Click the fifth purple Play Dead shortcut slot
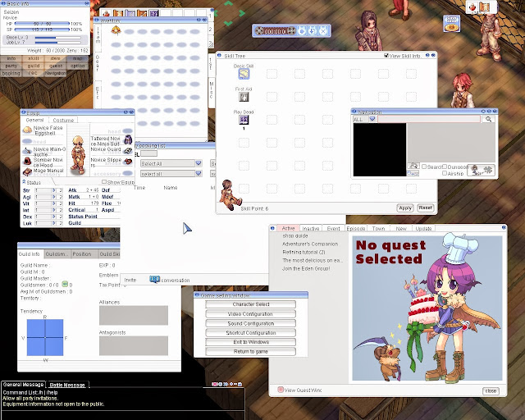Image resolution: width=525 pixels, height=420 pixels. click(x=154, y=13)
